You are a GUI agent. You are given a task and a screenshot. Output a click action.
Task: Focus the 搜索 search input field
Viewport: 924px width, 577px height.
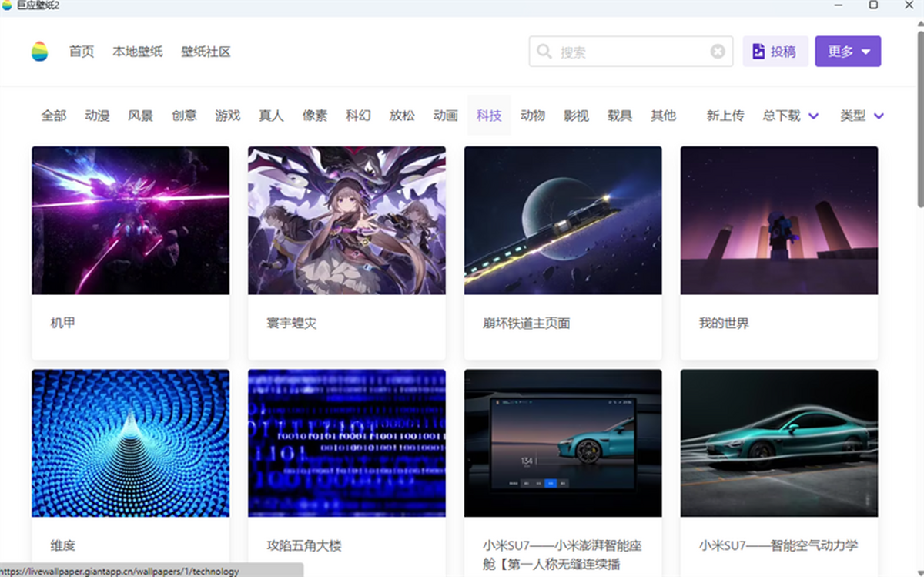pyautogui.click(x=631, y=52)
